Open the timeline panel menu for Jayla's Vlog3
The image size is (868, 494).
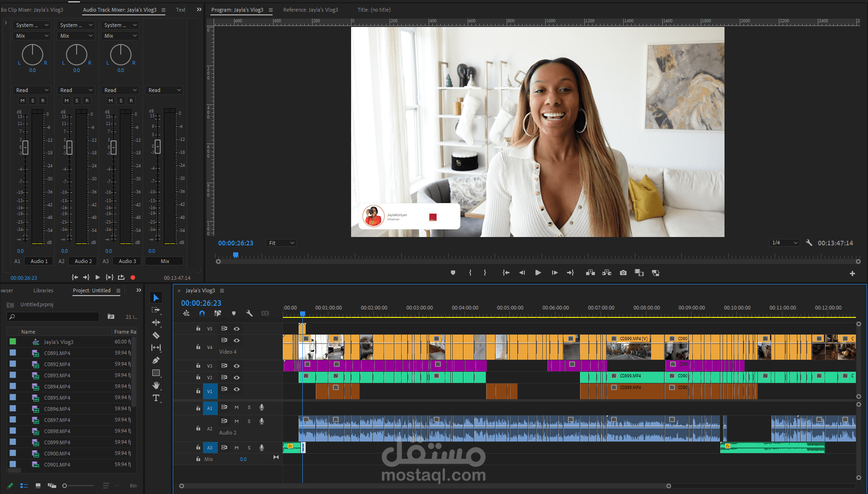tap(222, 290)
